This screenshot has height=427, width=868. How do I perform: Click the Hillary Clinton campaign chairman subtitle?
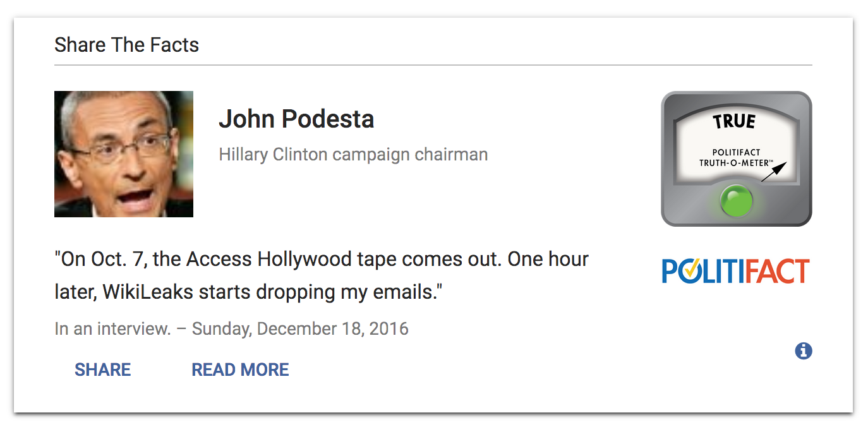click(x=353, y=154)
